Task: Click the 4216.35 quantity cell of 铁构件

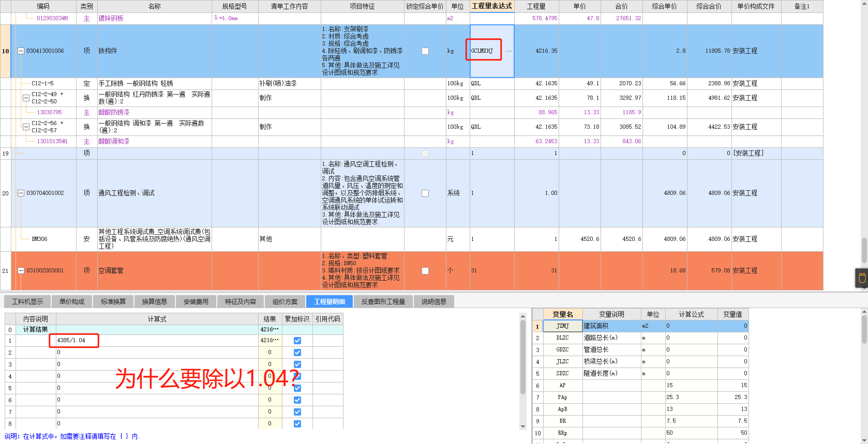Action: [x=536, y=51]
